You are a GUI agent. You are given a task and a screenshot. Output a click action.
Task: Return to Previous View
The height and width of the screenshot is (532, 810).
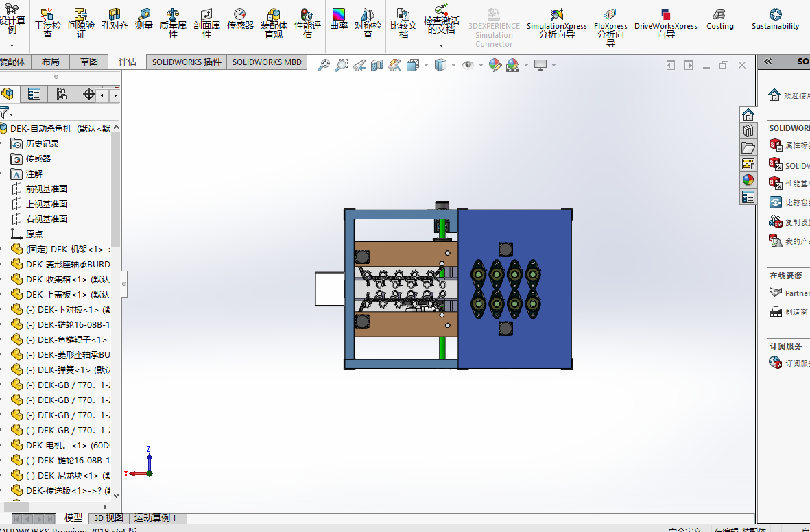pyautogui.click(x=359, y=65)
